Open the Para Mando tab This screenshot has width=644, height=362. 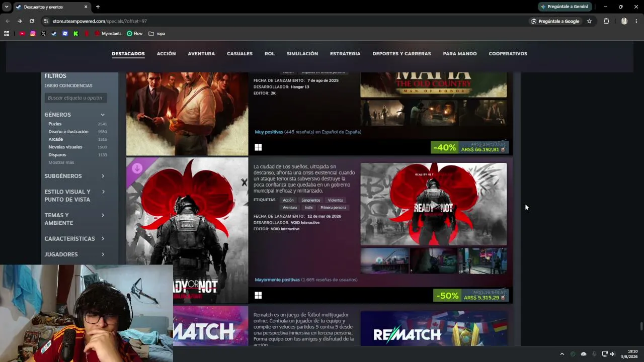click(x=460, y=54)
